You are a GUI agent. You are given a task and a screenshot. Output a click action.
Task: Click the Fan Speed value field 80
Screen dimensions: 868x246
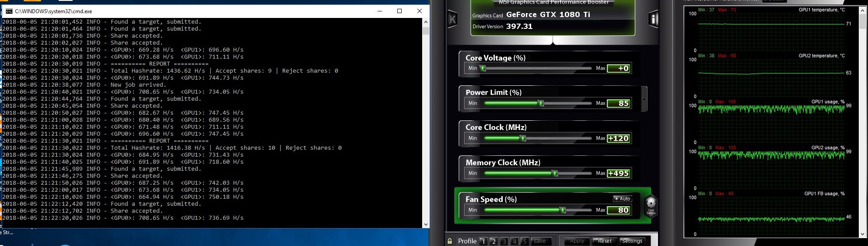click(x=619, y=210)
